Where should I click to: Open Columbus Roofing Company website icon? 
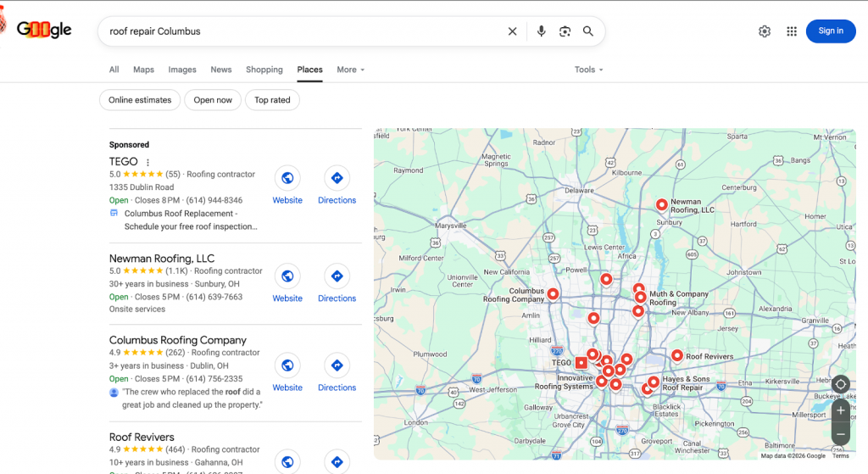tap(287, 365)
